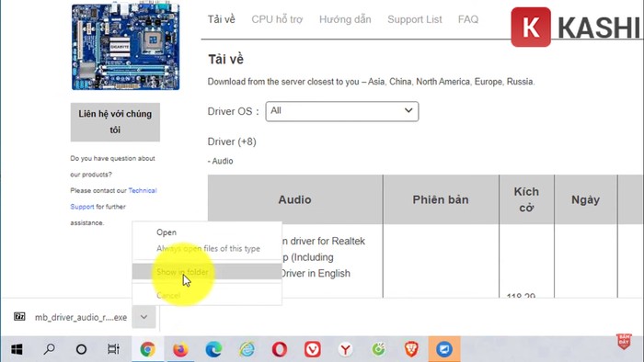Launch Vivaldi browser from taskbar

tap(313, 349)
